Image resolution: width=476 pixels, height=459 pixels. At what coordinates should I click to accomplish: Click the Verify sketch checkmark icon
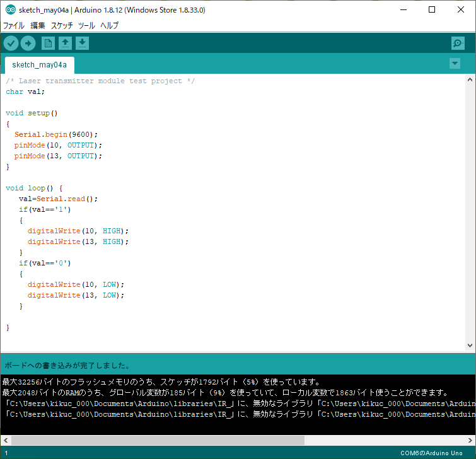click(x=11, y=43)
